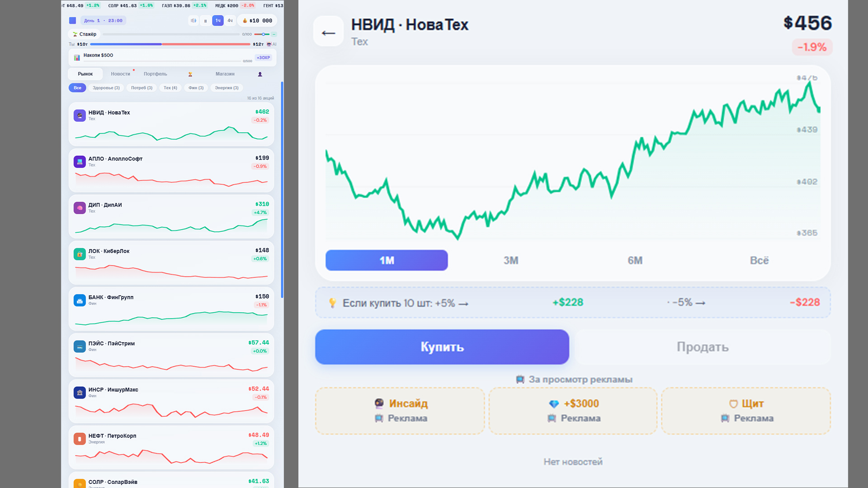Click the Ты versus AI net worth bar
868x488 pixels.
(x=170, y=44)
